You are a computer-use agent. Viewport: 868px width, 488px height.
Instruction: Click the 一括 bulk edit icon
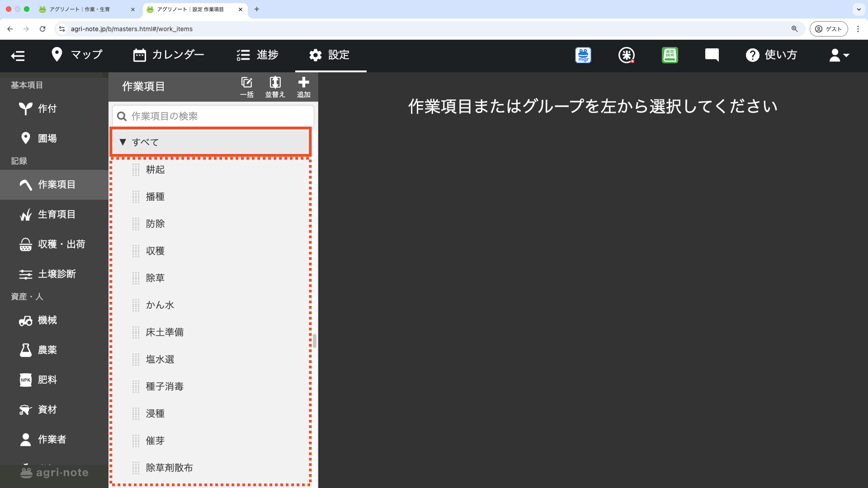[247, 87]
